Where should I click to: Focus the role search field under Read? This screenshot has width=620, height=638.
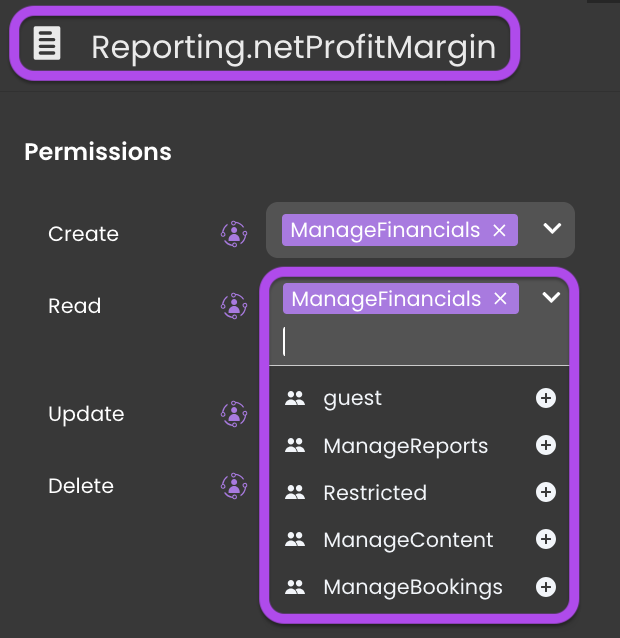[419, 341]
